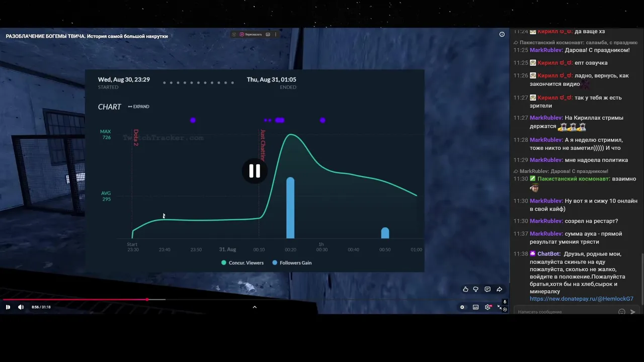Click the video title РАЗОБЛАЧЕНИЕ БОГЕМЫ ТВИЧА
This screenshot has width=644, height=362.
click(87, 36)
